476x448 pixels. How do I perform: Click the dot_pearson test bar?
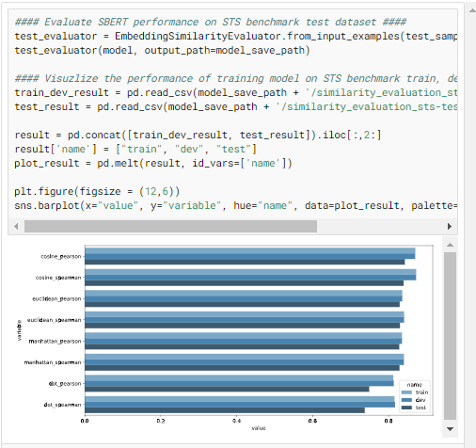pos(227,389)
